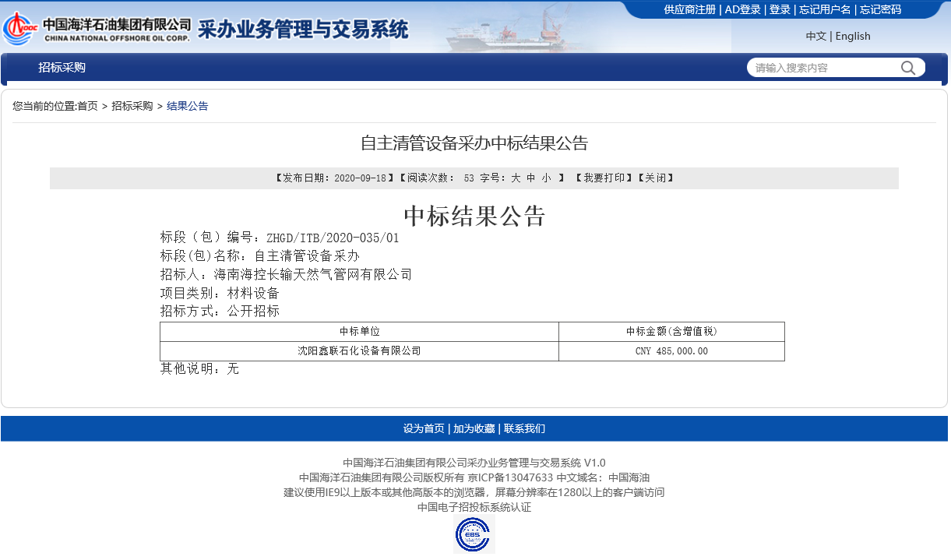Click 其他说明：无 line
The height and width of the screenshot is (560, 951).
pos(199,368)
